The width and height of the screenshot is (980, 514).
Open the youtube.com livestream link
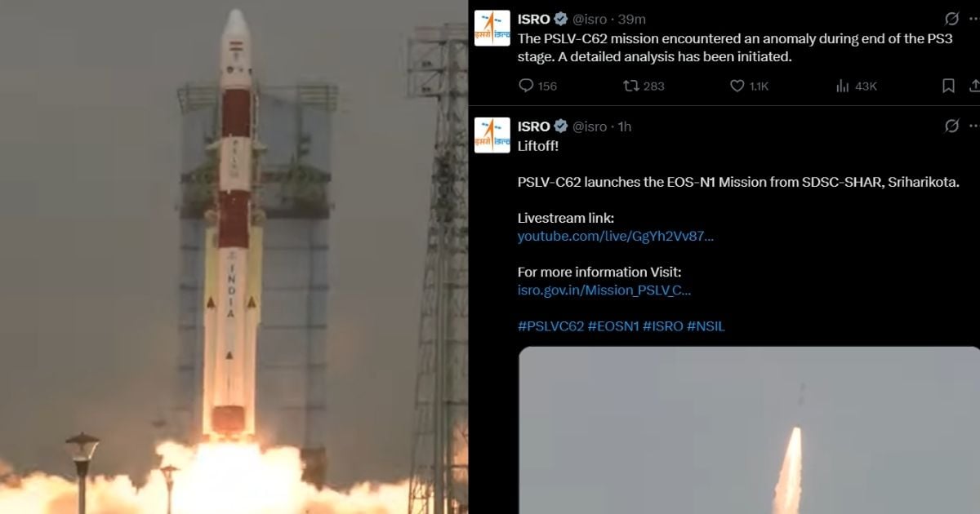(616, 237)
